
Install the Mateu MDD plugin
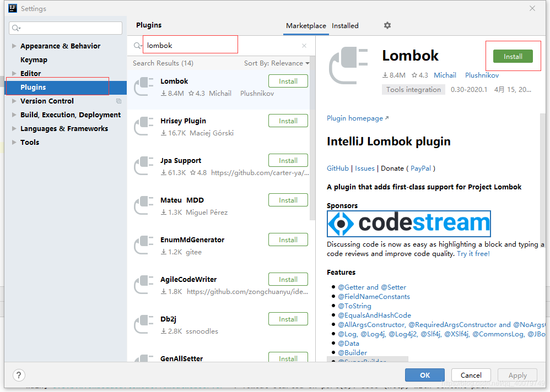pos(288,200)
